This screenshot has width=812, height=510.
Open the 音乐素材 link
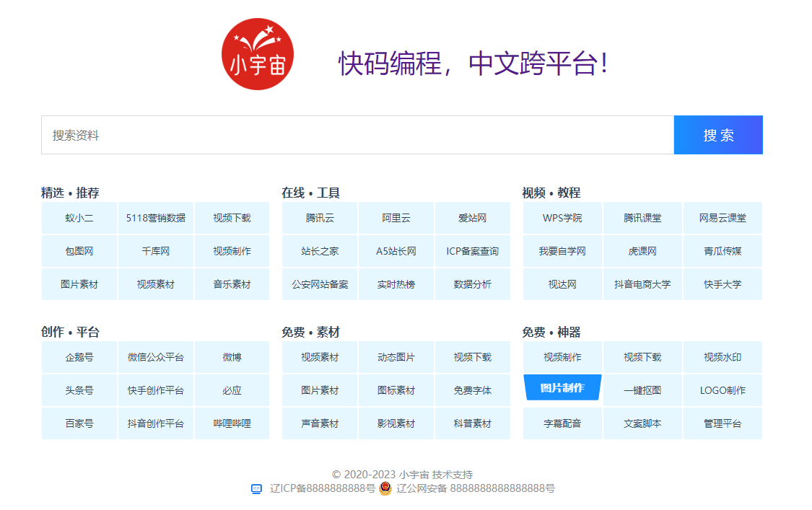click(x=232, y=284)
